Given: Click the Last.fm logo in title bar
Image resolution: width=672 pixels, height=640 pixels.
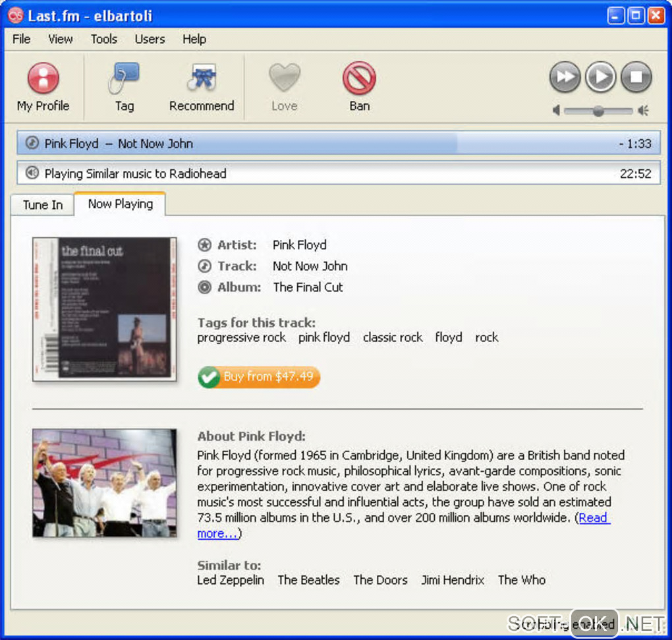Looking at the screenshot, I should [x=15, y=15].
